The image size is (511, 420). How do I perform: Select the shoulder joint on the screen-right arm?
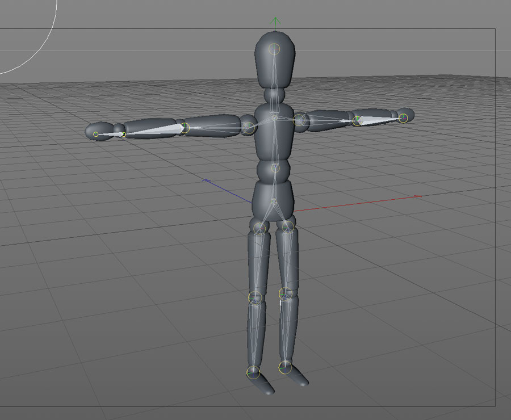(x=299, y=120)
